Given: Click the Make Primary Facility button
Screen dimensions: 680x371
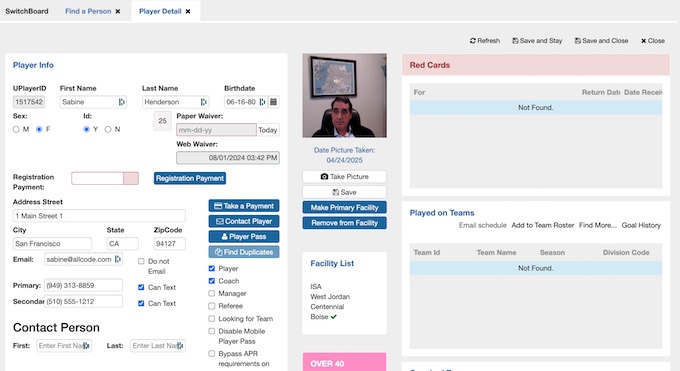Looking at the screenshot, I should [344, 207].
